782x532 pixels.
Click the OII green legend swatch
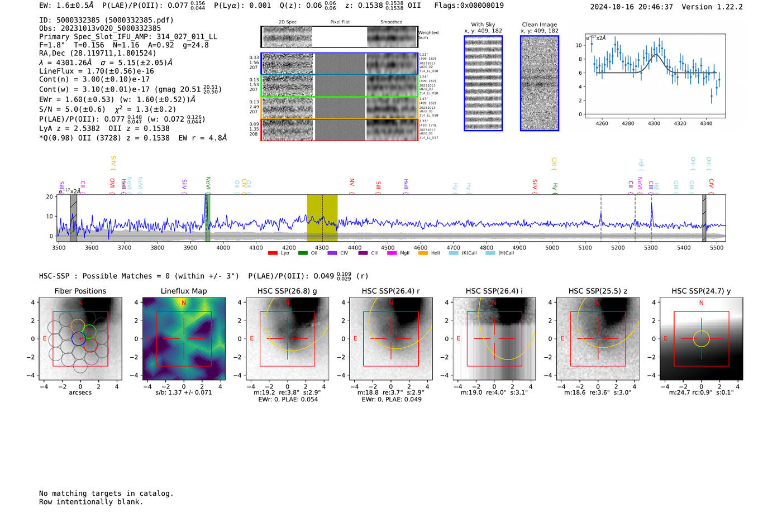[303, 253]
